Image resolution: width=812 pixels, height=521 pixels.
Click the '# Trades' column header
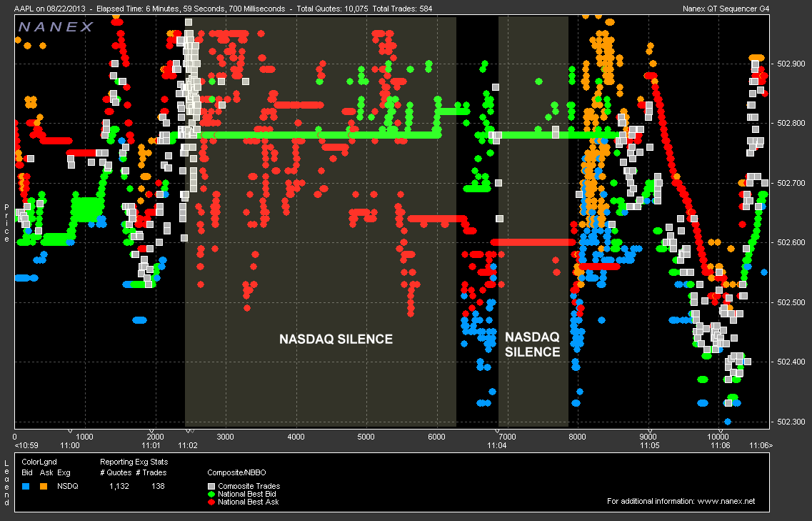(152, 473)
